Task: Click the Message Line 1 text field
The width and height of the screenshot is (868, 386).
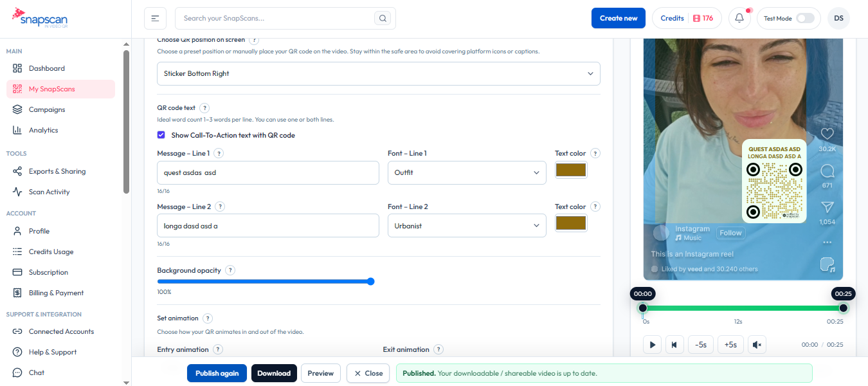Action: 268,172
